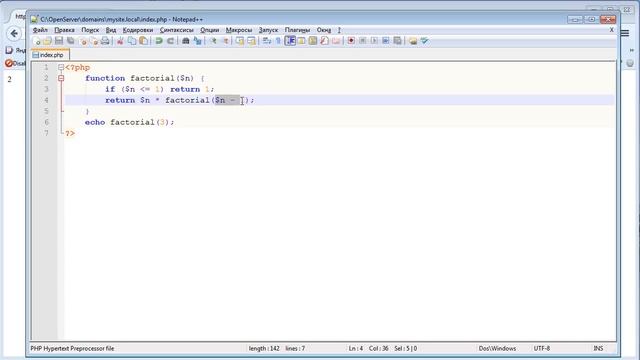
Task: Close the document via menu bar X
Action: pyautogui.click(x=611, y=30)
